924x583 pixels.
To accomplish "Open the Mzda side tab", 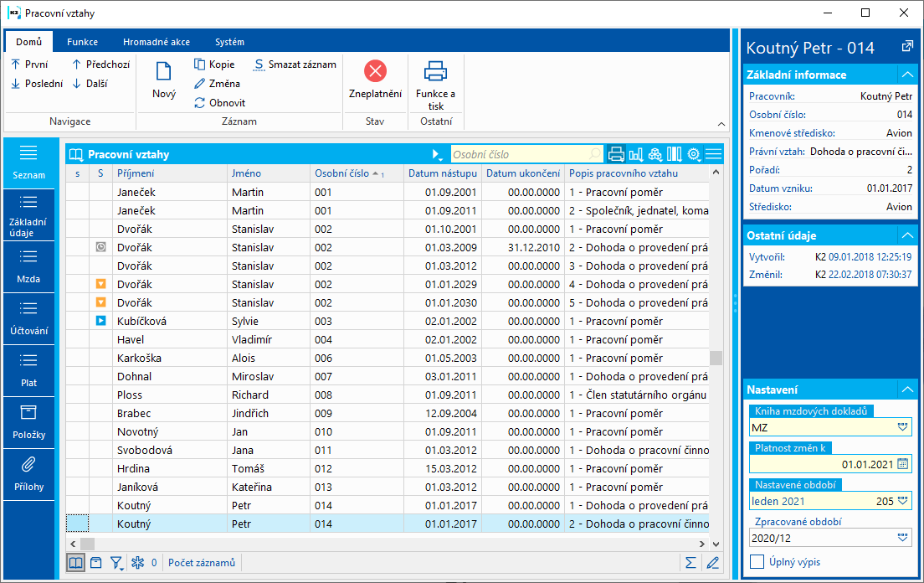I will [28, 267].
